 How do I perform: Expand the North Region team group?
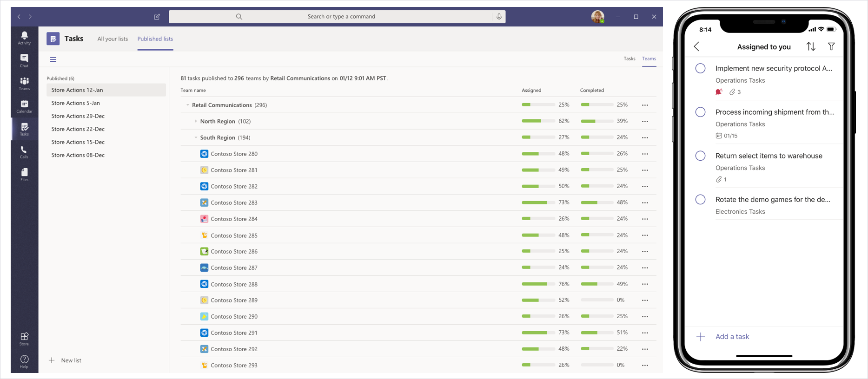(196, 121)
